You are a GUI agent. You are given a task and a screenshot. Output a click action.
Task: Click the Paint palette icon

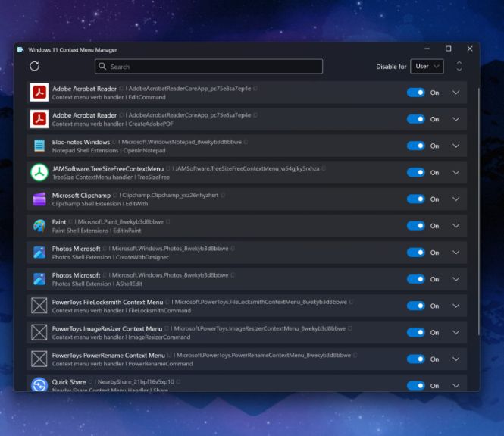[x=39, y=226]
